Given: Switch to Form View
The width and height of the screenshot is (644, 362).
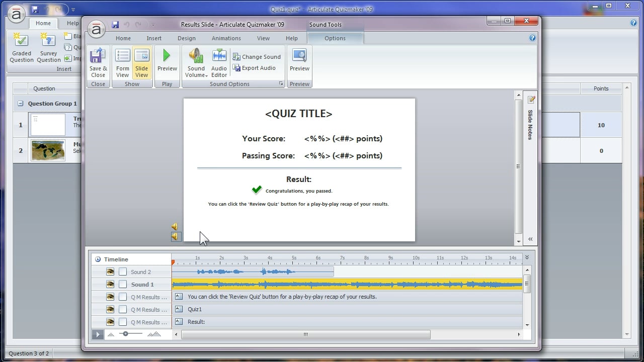Looking at the screenshot, I should point(123,63).
